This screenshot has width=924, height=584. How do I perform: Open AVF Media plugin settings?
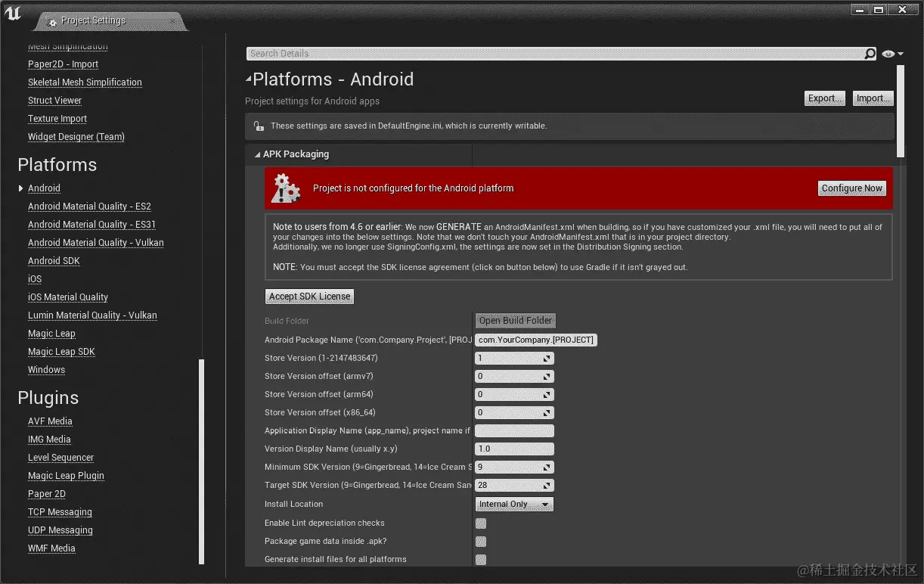(x=50, y=421)
